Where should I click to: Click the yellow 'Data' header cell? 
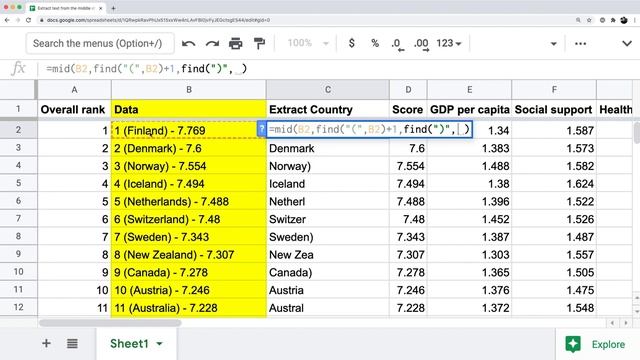[189, 109]
